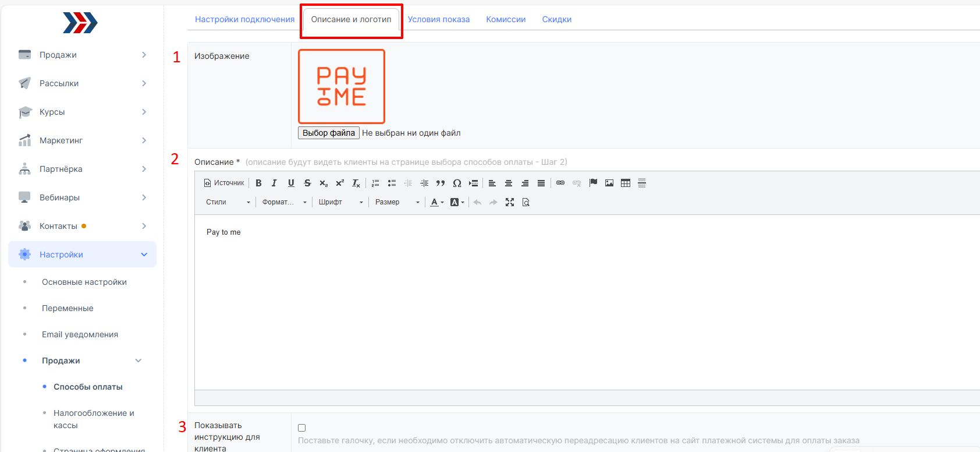The height and width of the screenshot is (452, 980).
Task: Align text right
Action: (x=525, y=183)
